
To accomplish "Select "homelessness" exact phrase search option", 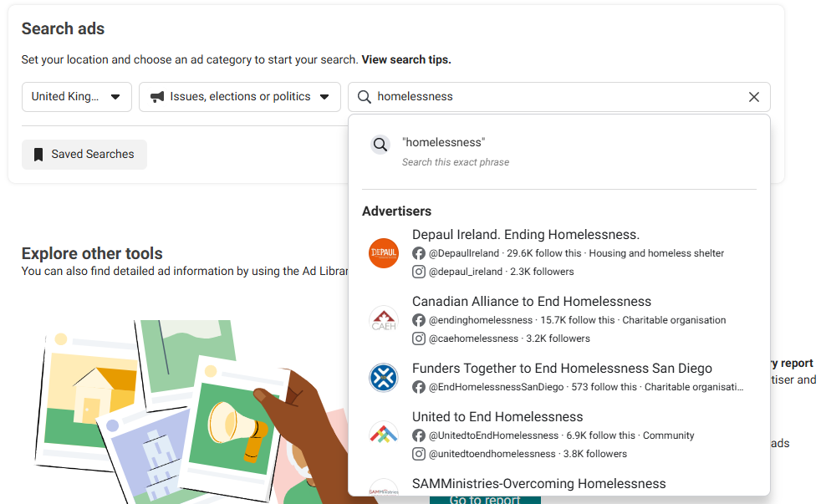I will (x=559, y=152).
